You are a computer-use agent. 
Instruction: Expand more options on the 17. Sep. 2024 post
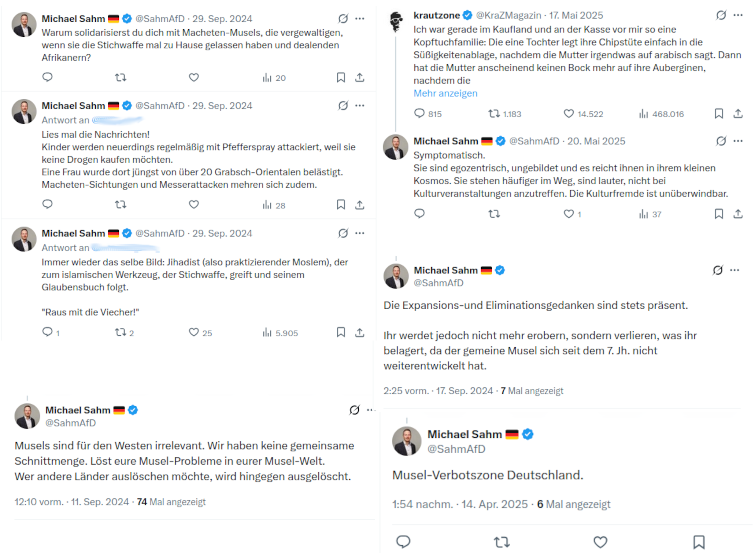click(735, 270)
